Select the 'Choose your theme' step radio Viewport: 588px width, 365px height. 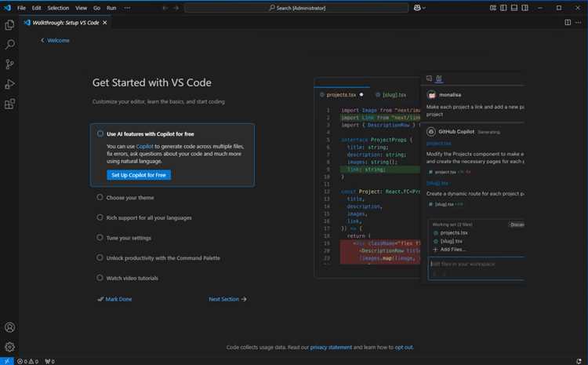[100, 198]
